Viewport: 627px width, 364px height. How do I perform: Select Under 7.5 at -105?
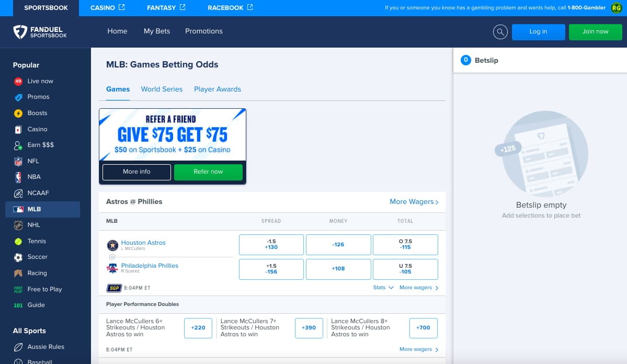pos(405,269)
